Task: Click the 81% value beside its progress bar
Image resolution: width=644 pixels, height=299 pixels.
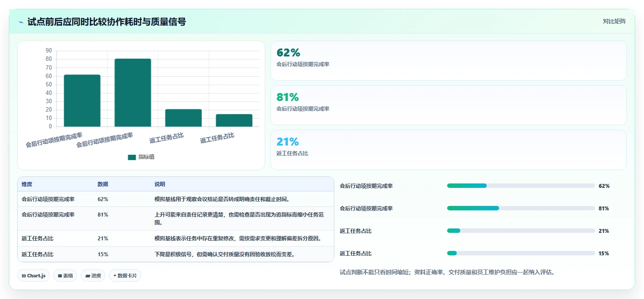Action: [604, 209]
